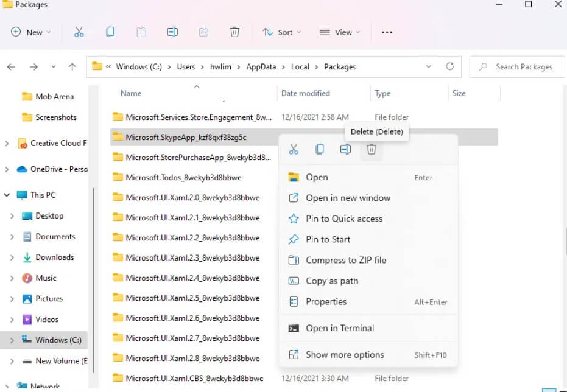Go back with the left arrow button

11,67
